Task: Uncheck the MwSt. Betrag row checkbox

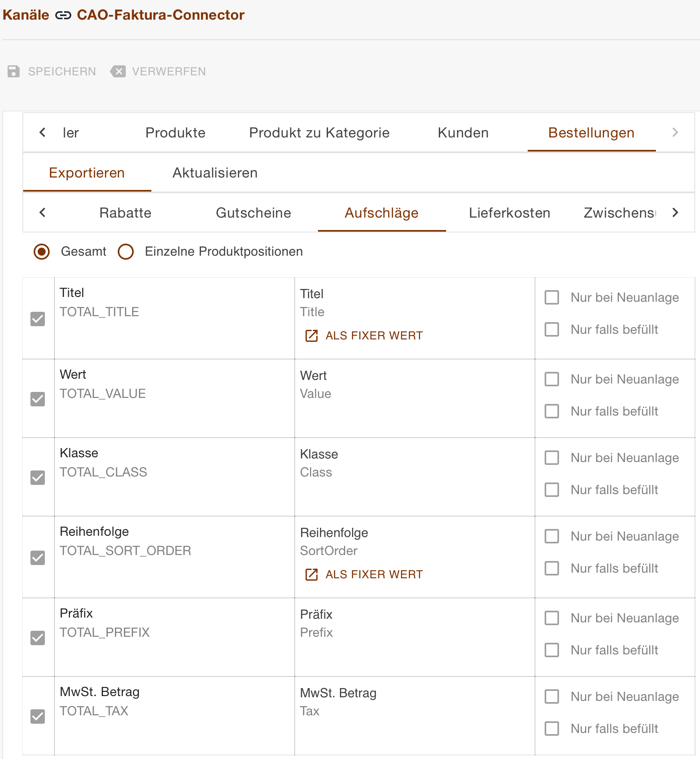Action: click(38, 717)
